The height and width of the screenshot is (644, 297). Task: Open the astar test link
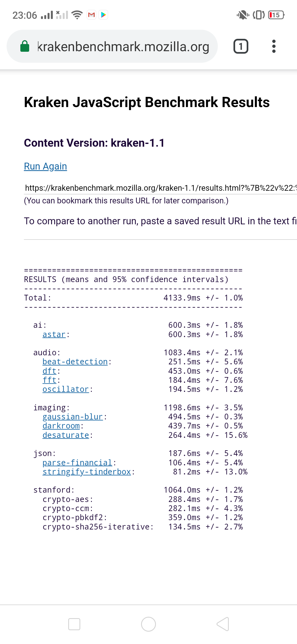54,334
